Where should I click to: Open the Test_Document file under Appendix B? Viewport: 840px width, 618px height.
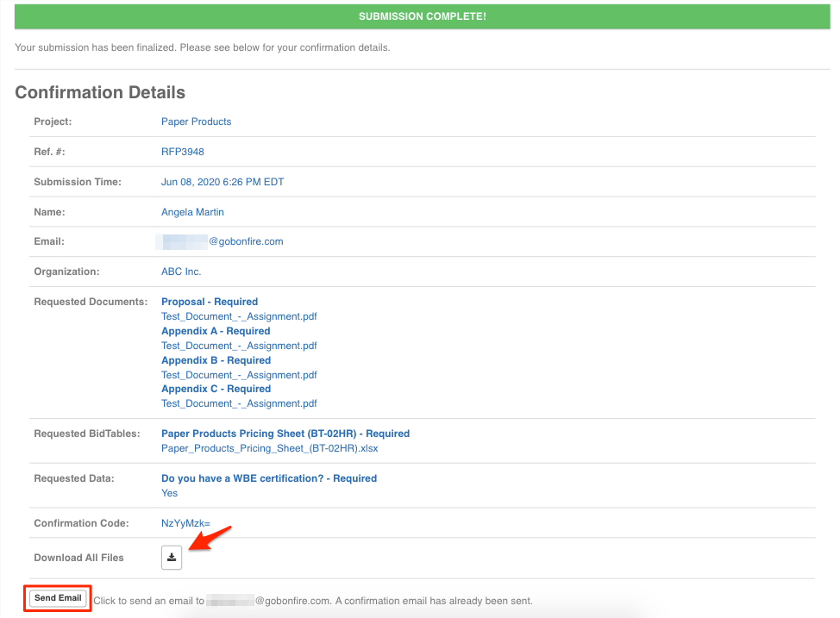coord(239,375)
